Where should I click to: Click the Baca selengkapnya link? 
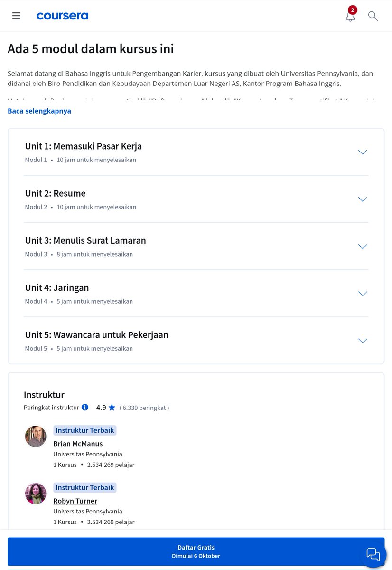tap(39, 111)
